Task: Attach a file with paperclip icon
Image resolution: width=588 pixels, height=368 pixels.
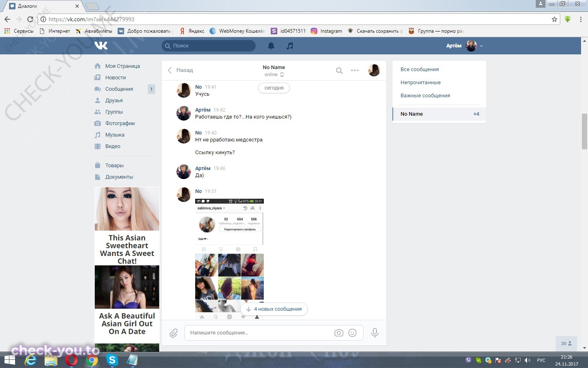Action: click(174, 333)
